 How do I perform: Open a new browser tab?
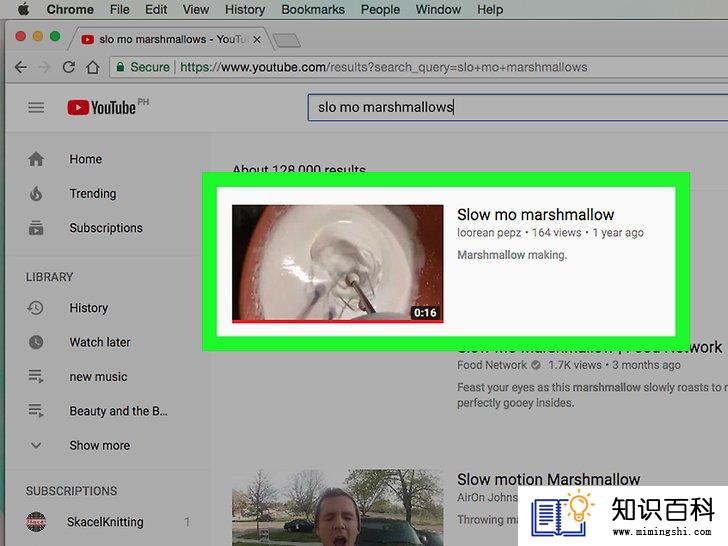point(287,41)
